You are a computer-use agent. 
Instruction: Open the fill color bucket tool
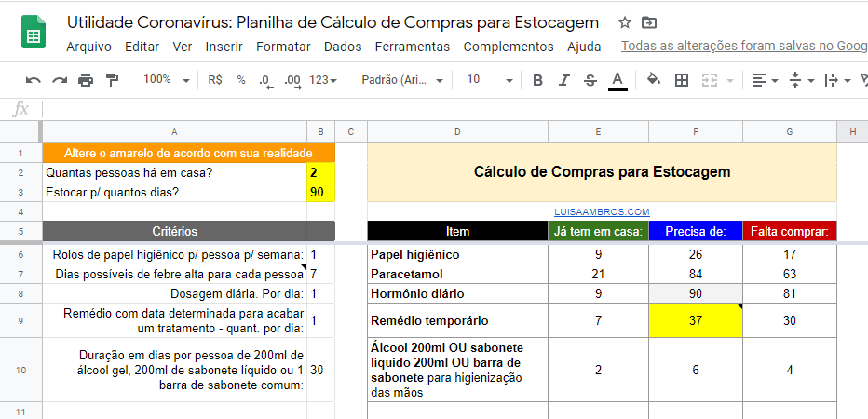tap(653, 80)
